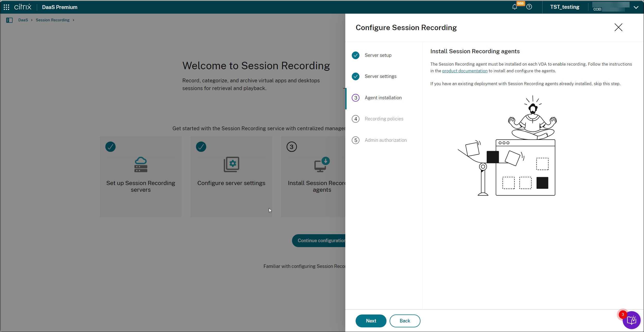This screenshot has width=644, height=332.
Task: Open the help question mark icon
Action: pos(529,7)
